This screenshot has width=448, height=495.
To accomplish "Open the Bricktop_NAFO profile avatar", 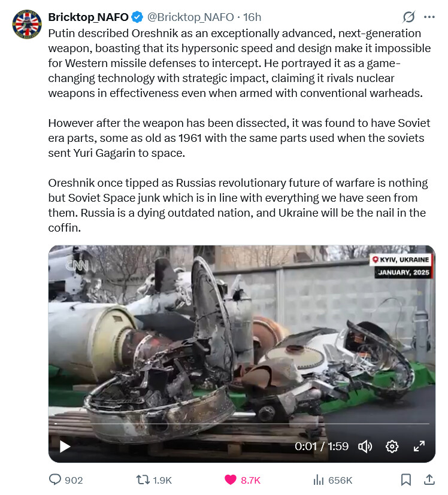I will [x=27, y=24].
